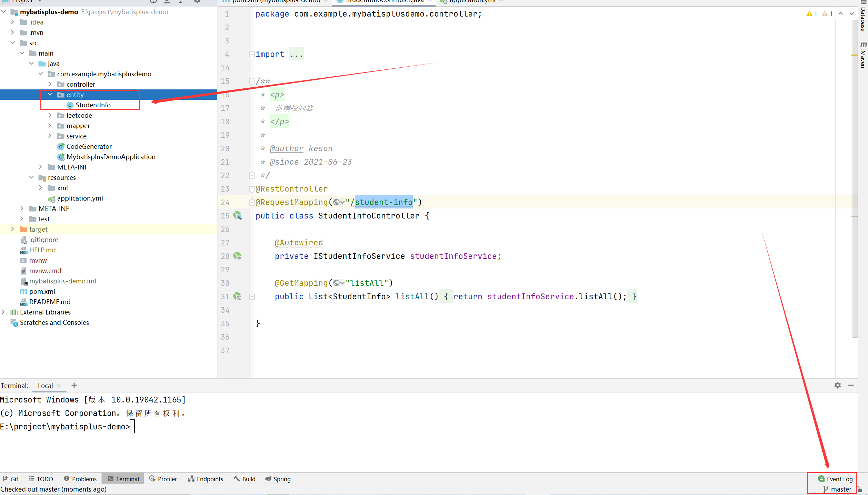Viewport: 868px width, 495px height.
Task: Open StudentInfo entity class file
Action: (93, 105)
